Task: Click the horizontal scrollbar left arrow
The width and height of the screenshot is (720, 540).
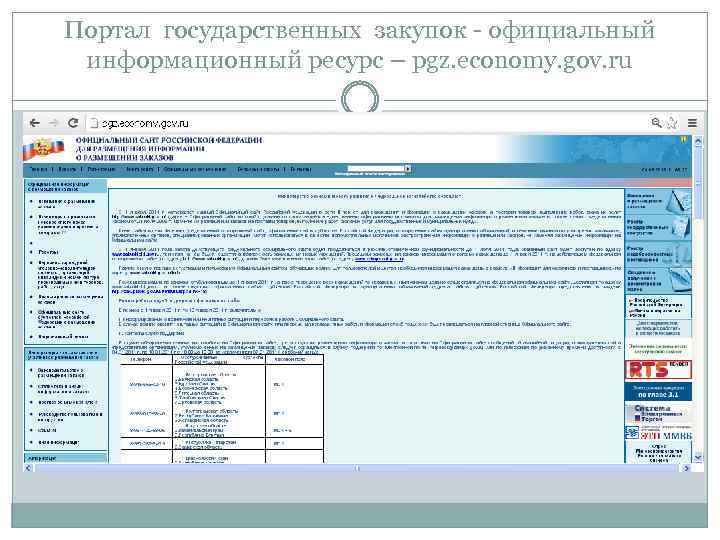Action: click(28, 468)
